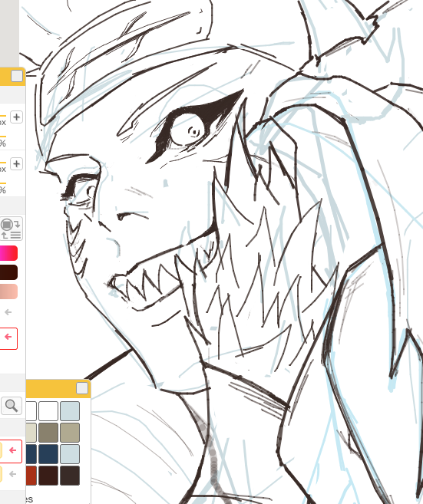
Task: Click the lower plus button beside the second px value
Action: [16, 164]
